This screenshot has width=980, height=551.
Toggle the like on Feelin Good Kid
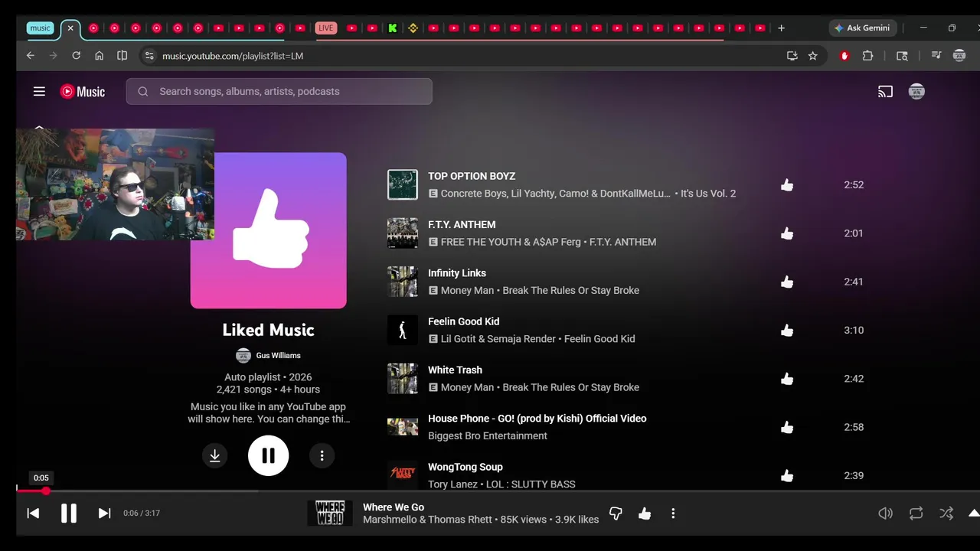(x=787, y=330)
